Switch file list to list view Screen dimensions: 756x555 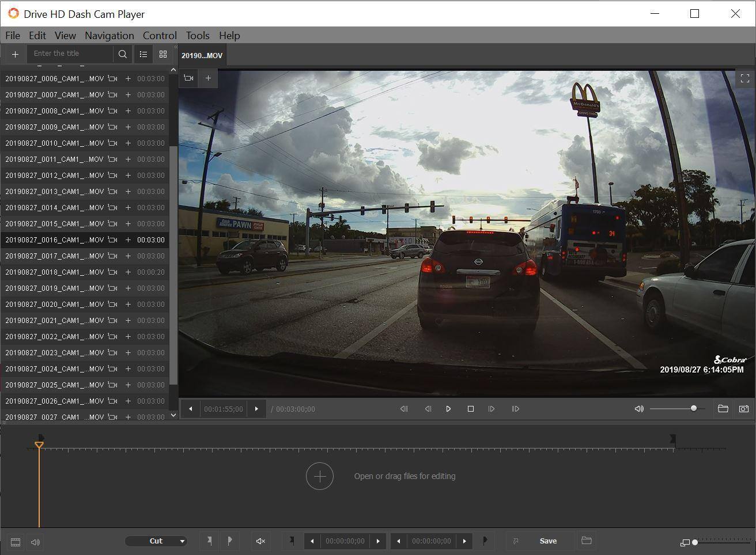143,54
